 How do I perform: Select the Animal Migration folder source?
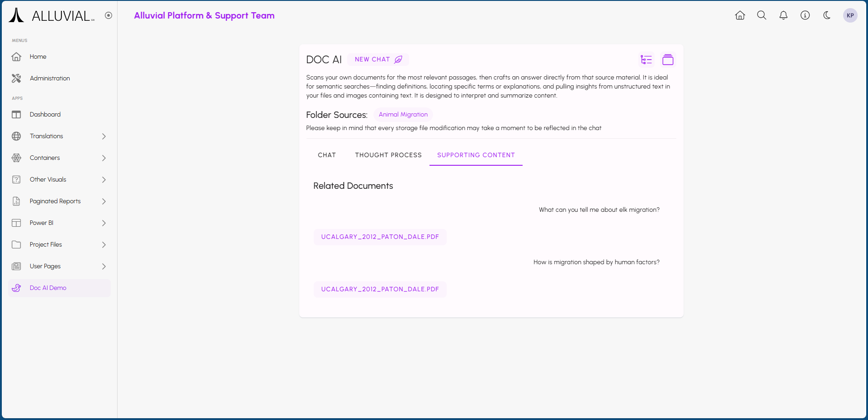point(403,115)
